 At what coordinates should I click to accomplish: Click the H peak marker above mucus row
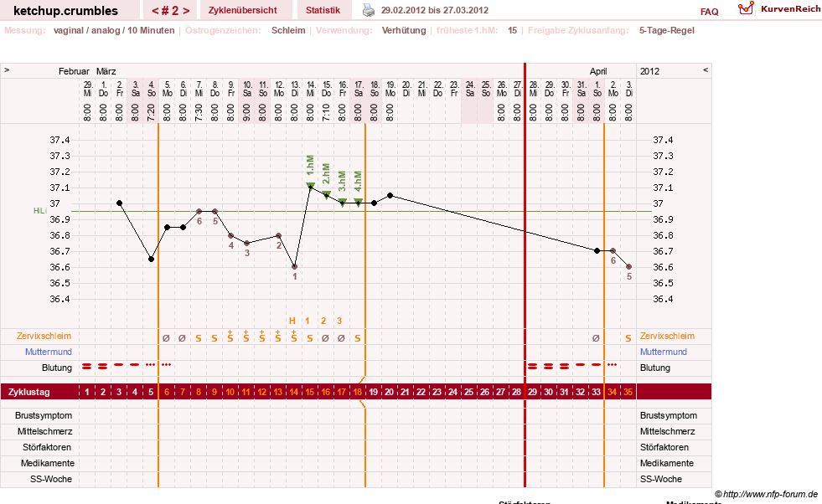(x=292, y=321)
